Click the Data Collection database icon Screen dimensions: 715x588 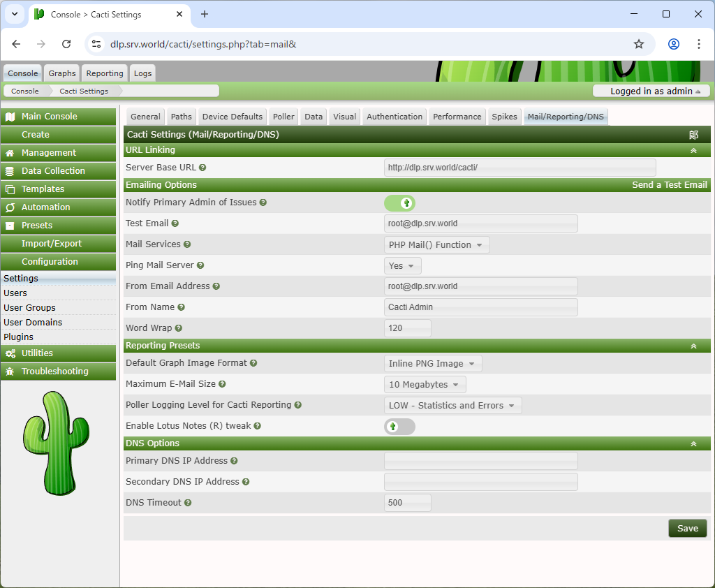tap(10, 171)
